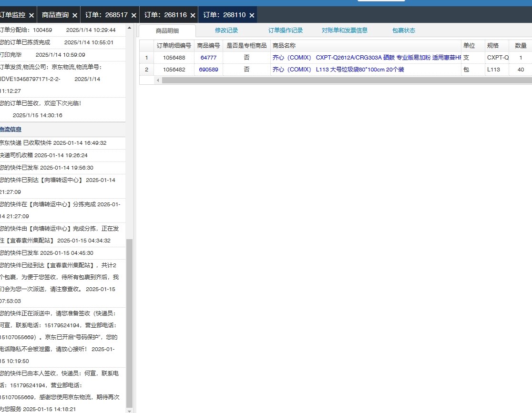Close the 商品查询 tab
532x413 pixels.
(x=75, y=15)
